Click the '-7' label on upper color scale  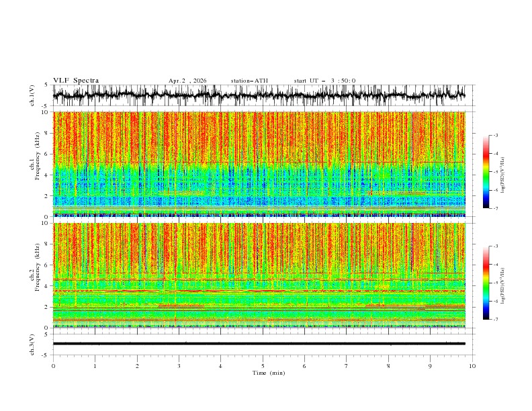tap(495, 208)
